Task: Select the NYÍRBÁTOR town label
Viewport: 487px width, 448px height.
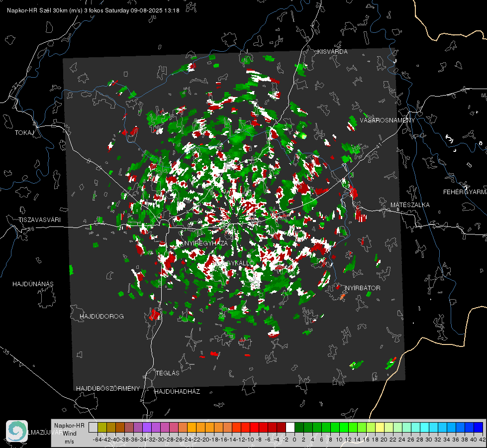Action: click(363, 288)
